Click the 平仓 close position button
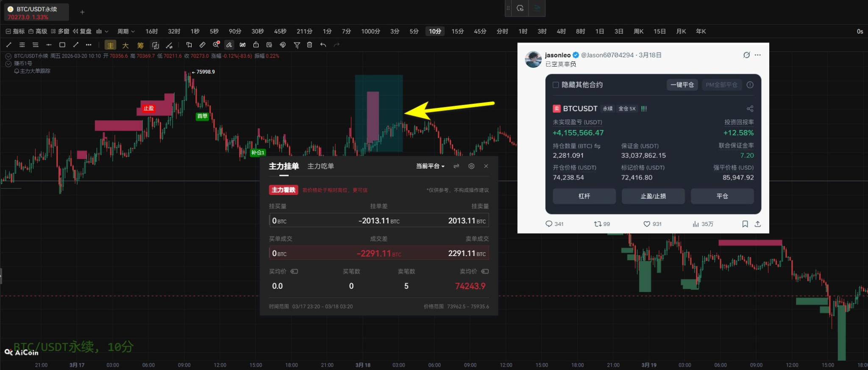Viewport: 868px width, 370px height. 722,196
